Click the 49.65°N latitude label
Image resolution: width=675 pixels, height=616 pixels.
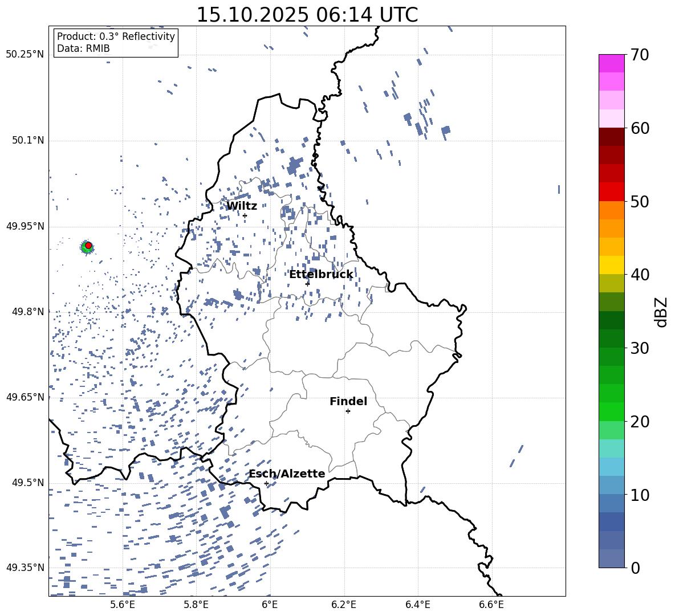[x=25, y=397]
